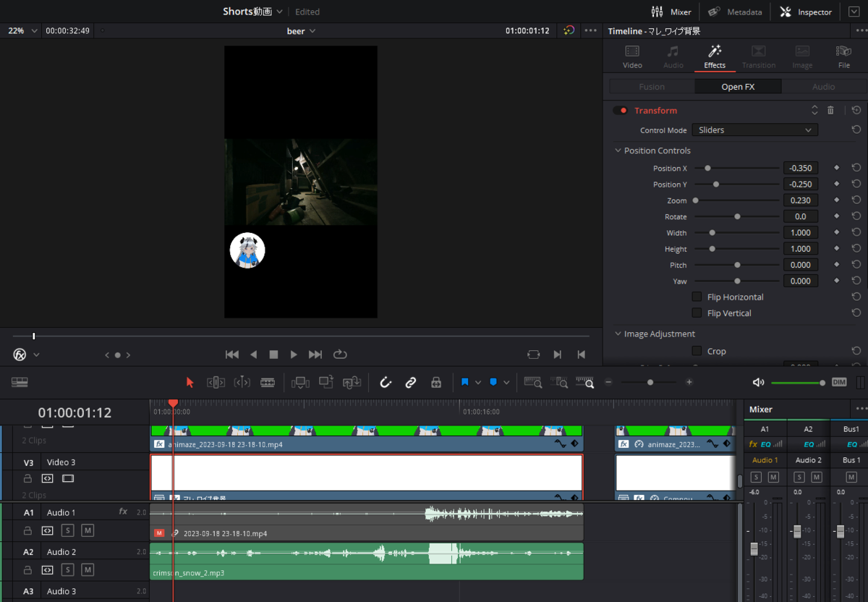Image resolution: width=868 pixels, height=602 pixels.
Task: Adjust the Rotate slider handle
Action: pos(737,216)
